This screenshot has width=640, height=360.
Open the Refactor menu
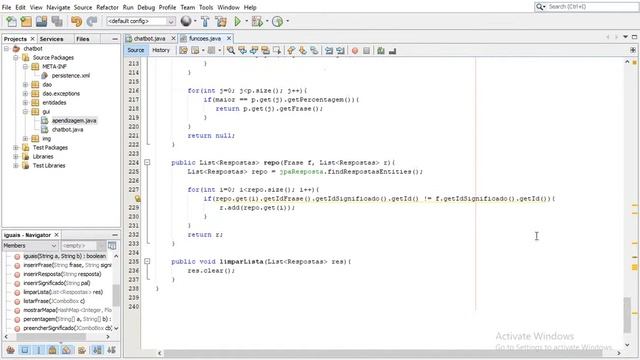(x=107, y=7)
